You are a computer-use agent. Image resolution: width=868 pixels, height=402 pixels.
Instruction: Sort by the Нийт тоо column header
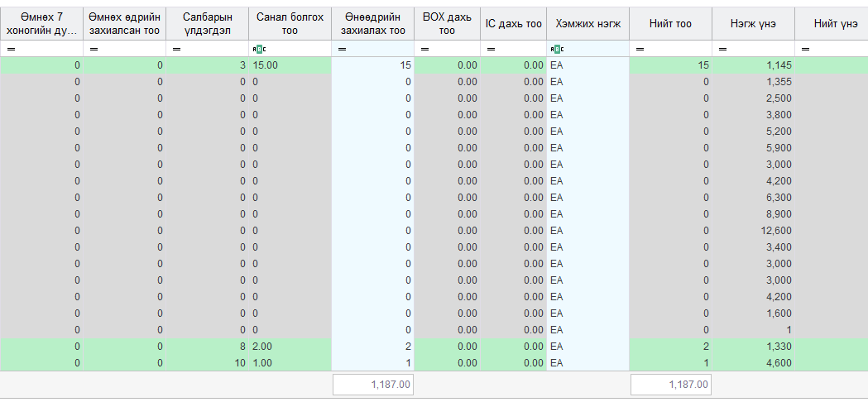coord(670,24)
